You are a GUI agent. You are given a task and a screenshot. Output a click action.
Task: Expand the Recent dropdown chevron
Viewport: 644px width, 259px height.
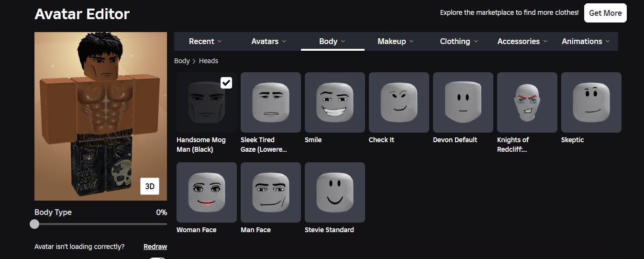click(220, 42)
